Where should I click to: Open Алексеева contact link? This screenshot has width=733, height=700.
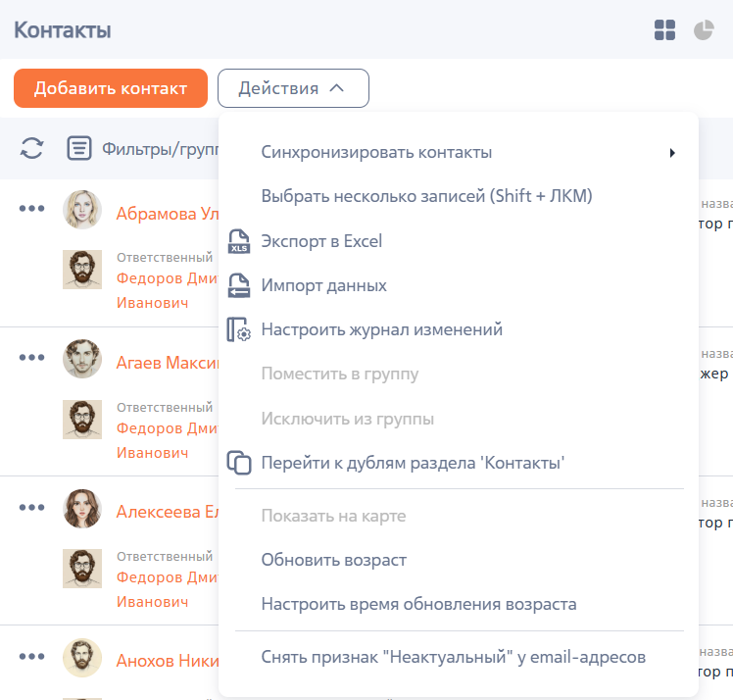click(x=168, y=512)
